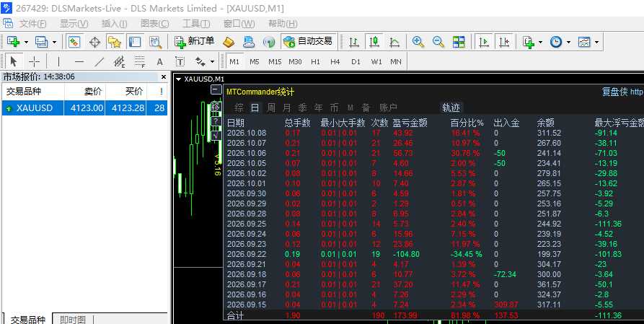
Task: Open the 复盘侠 http link
Action: point(622,92)
